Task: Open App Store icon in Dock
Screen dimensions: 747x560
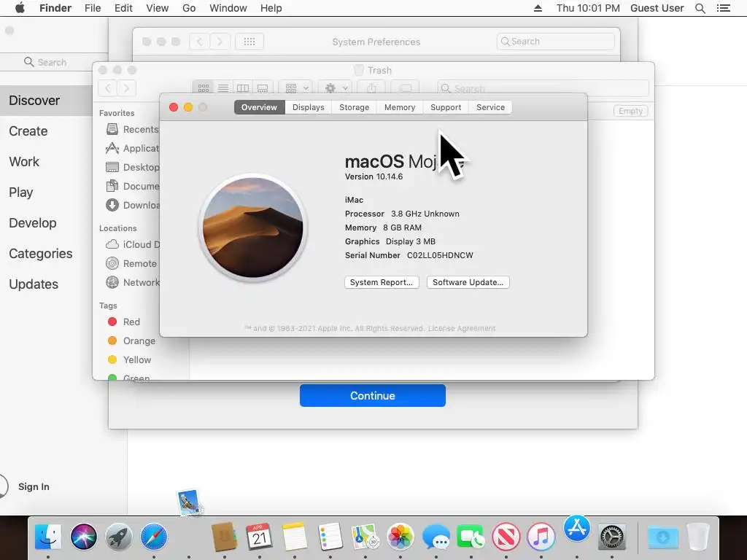Action: [x=577, y=528]
